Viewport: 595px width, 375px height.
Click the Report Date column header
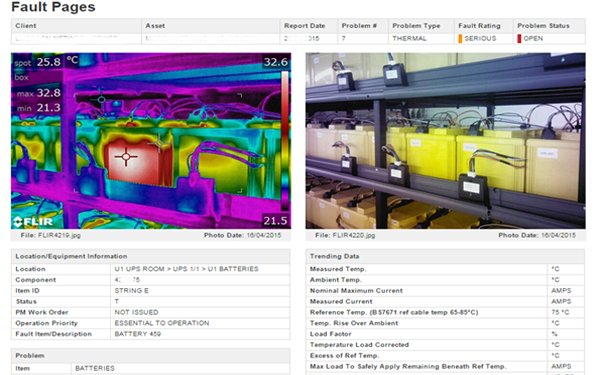pos(304,26)
